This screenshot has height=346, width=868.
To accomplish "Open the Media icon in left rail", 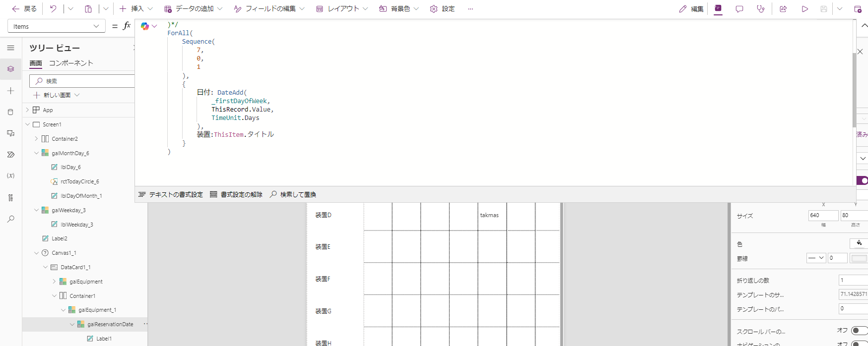I will coord(10,133).
